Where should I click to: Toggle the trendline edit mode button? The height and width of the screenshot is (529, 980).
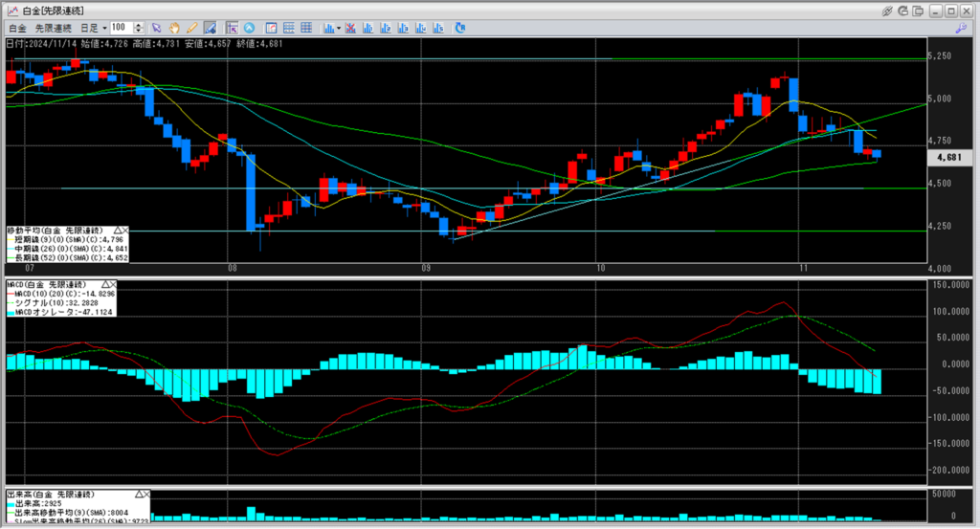coord(209,28)
